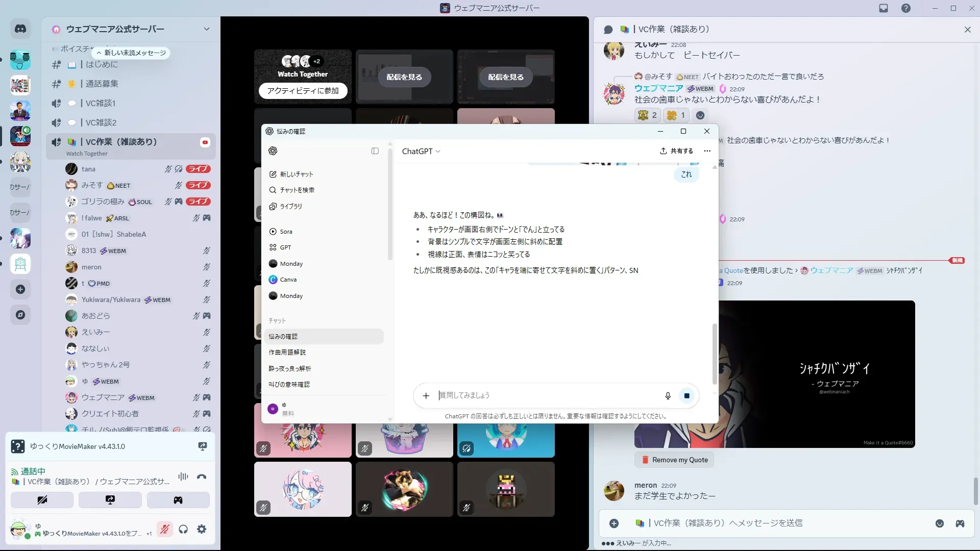Click the plus attach icon in ChatGPT input
The height and width of the screenshot is (551, 980).
point(426,396)
